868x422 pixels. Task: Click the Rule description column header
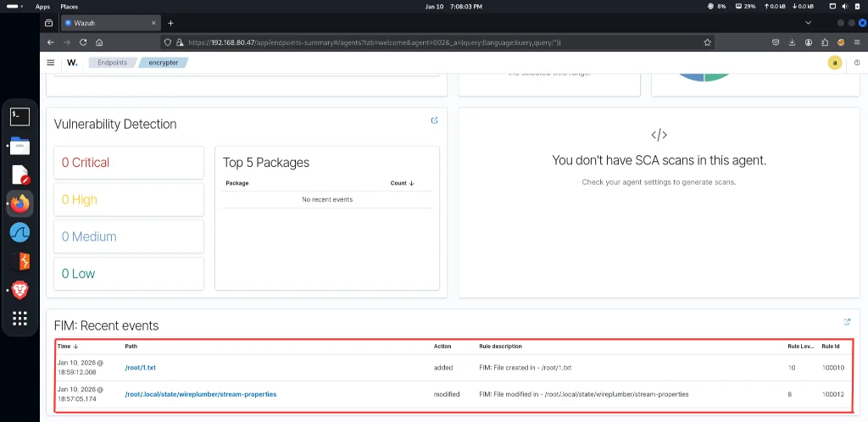pyautogui.click(x=500, y=347)
